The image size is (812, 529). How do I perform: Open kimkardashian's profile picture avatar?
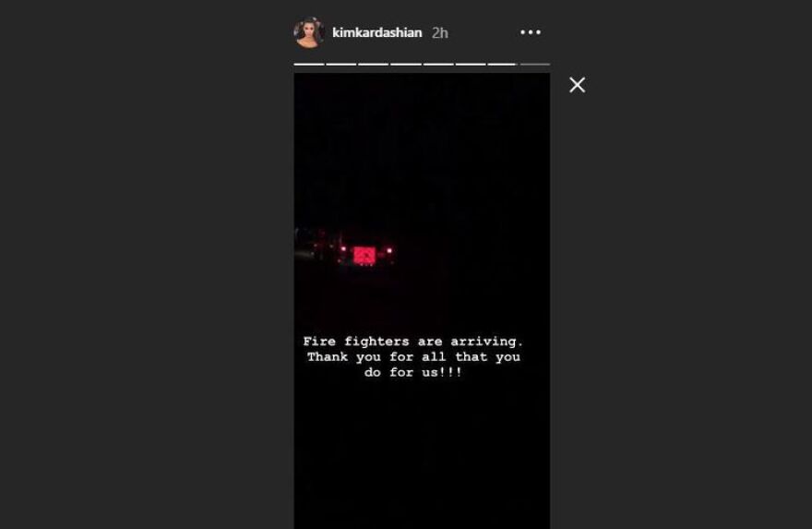coord(308,32)
